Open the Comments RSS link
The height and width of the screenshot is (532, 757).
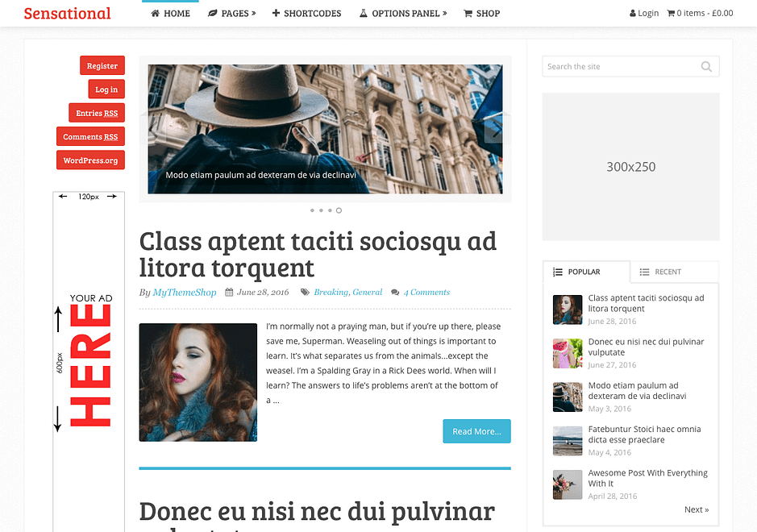[90, 136]
